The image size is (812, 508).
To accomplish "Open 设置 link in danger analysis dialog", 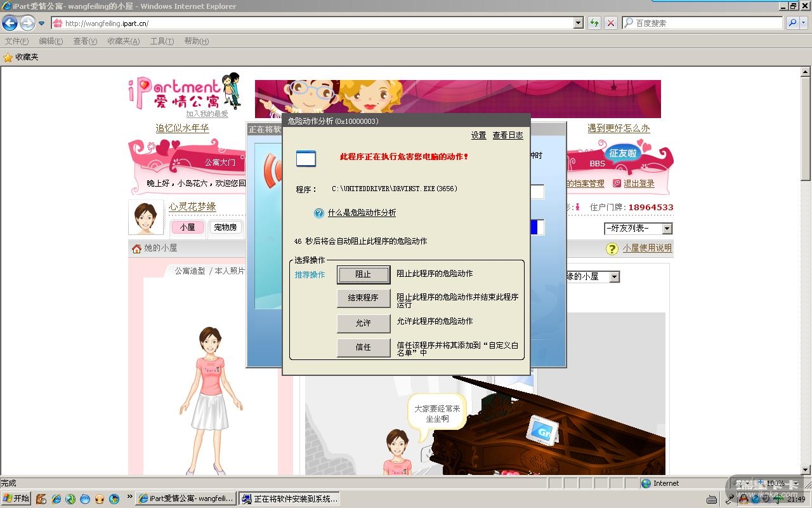I will pyautogui.click(x=479, y=135).
